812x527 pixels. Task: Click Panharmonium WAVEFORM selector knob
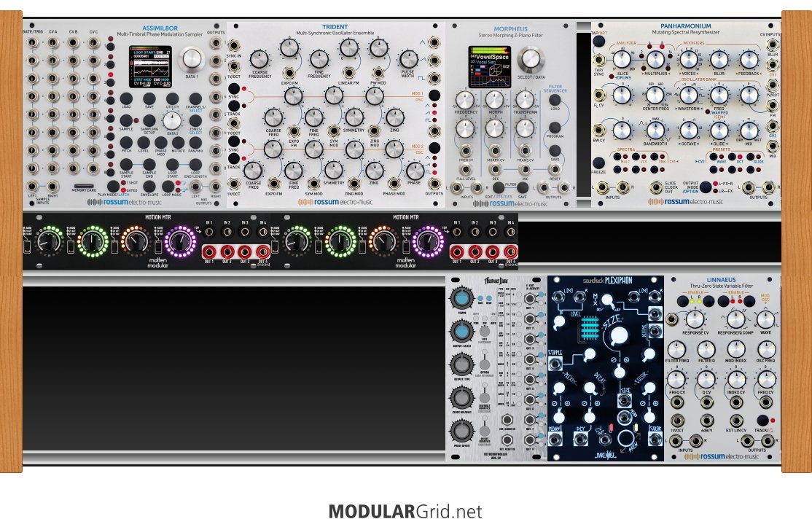(x=689, y=95)
